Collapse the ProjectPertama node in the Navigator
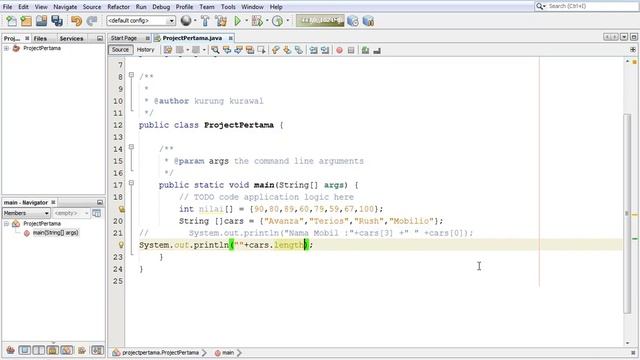Viewport: 640px width, 360px height. 6,224
